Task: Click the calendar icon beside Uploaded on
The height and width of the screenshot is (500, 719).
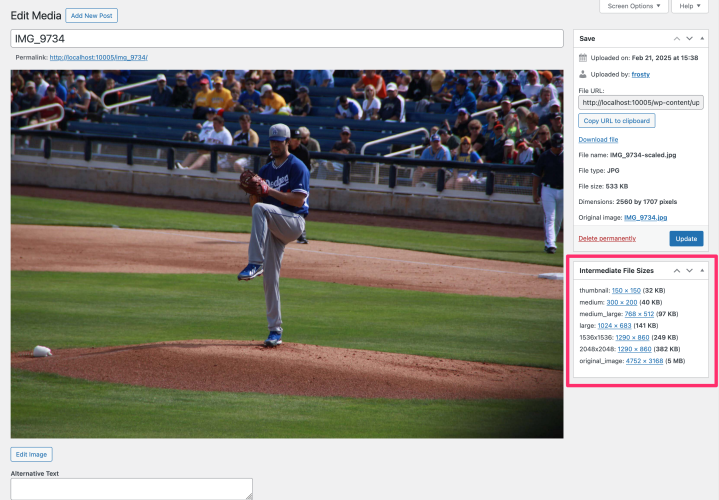Action: (584, 57)
